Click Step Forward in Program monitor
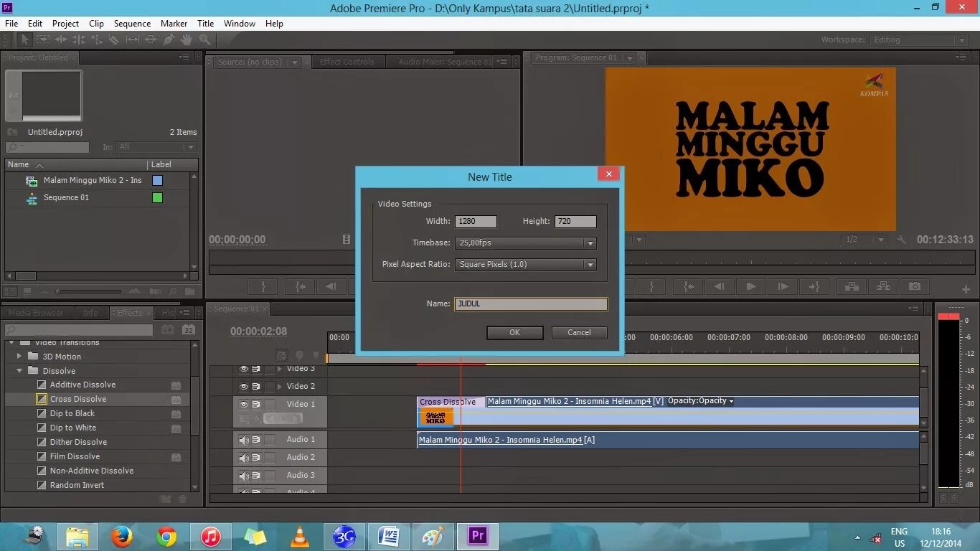Screen dimensions: 980x551 [x=783, y=286]
